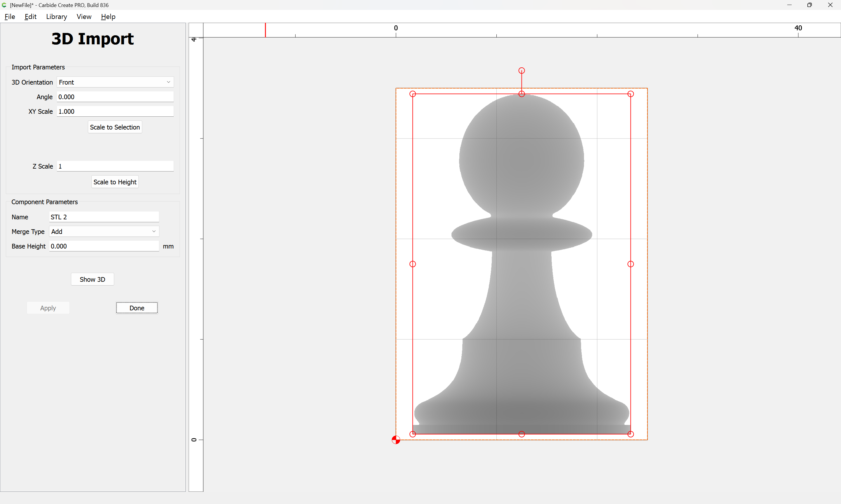
Task: Focus the Base Height input field
Action: (x=104, y=246)
